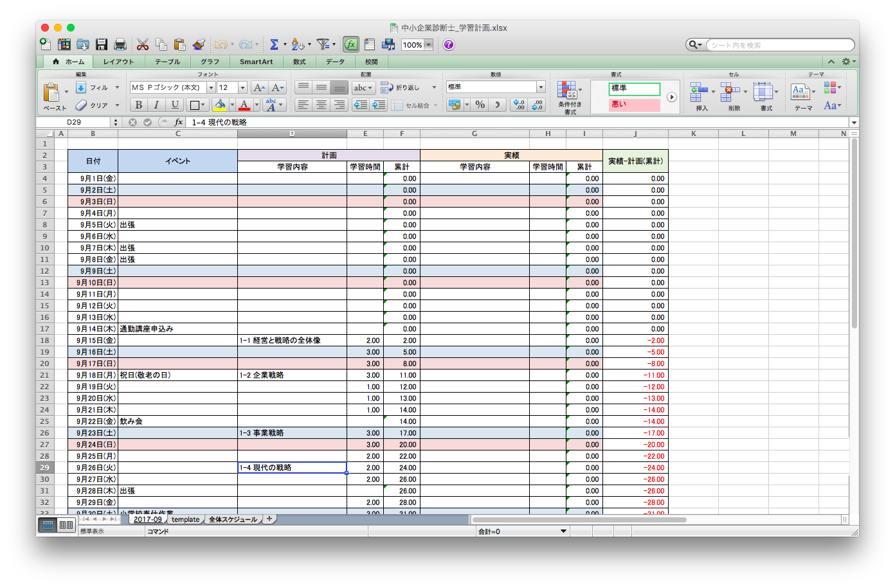Viewport: 895px width, 588px height.
Task: Click the Save (floppy disk) icon
Action: (x=102, y=44)
